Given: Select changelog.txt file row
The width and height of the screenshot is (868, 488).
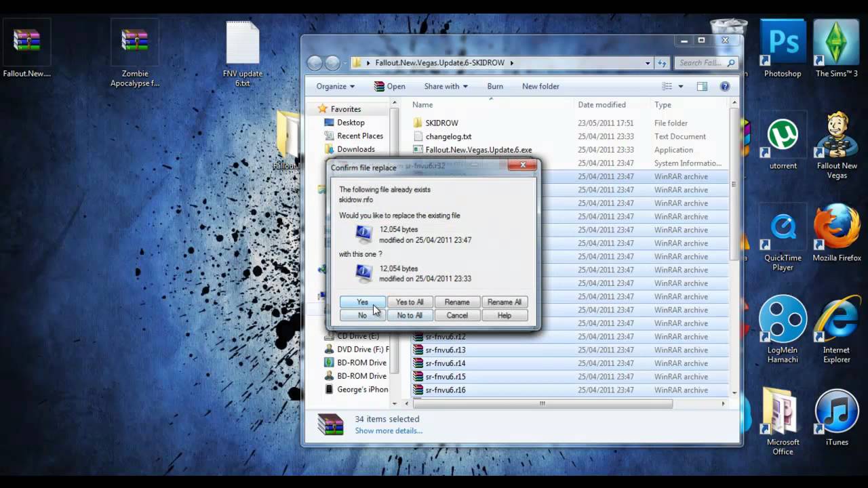Looking at the screenshot, I should (570, 136).
